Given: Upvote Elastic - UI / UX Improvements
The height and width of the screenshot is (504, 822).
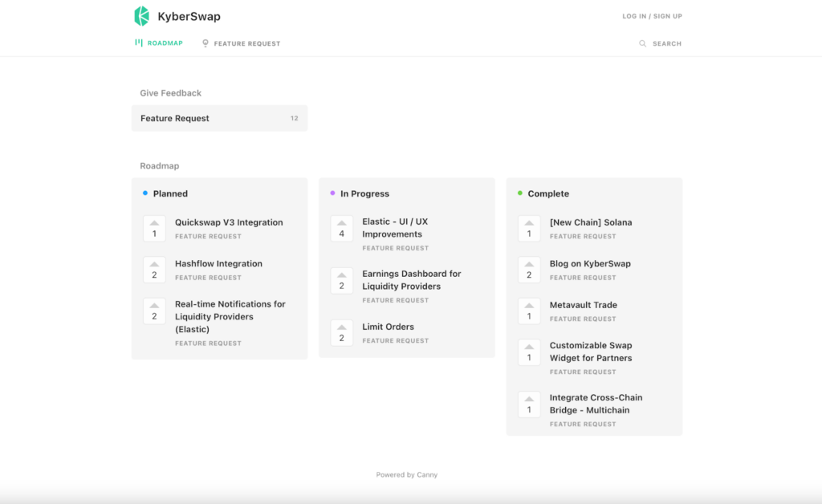Looking at the screenshot, I should (x=342, y=229).
